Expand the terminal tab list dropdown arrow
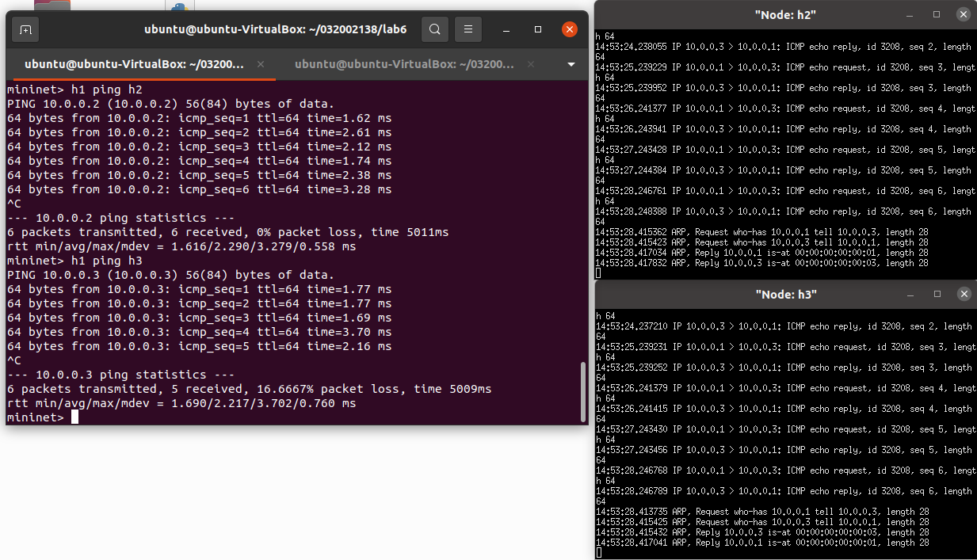 tap(571, 64)
